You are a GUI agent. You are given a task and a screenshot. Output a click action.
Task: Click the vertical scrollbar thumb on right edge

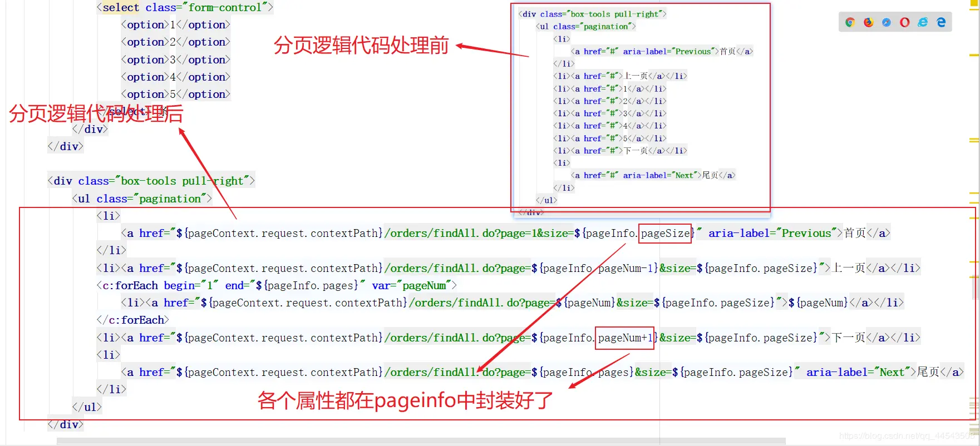976,288
